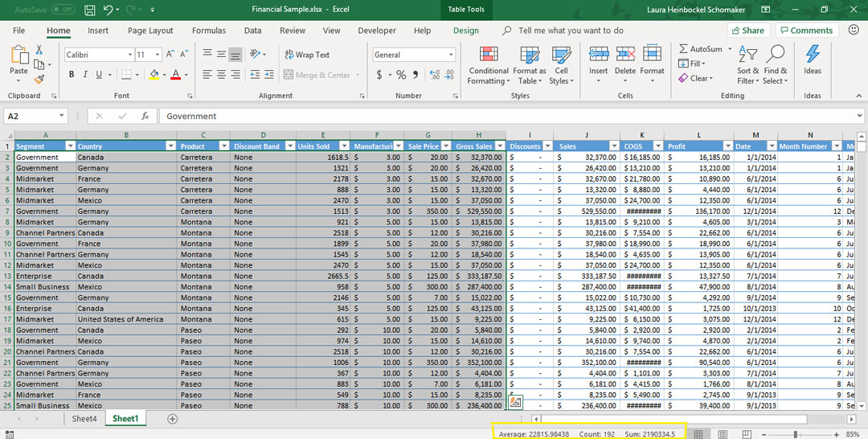868x439 pixels.
Task: Apply the yellow fill color bucket
Action: tap(154, 74)
